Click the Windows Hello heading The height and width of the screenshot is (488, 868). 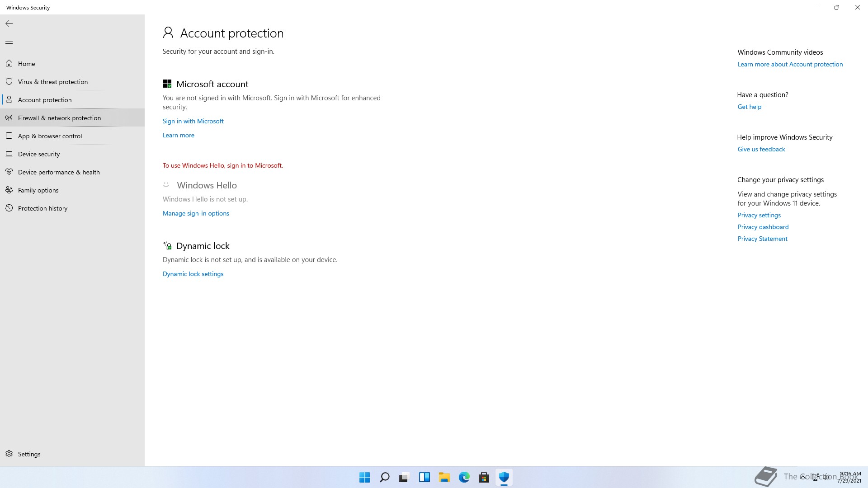point(207,185)
